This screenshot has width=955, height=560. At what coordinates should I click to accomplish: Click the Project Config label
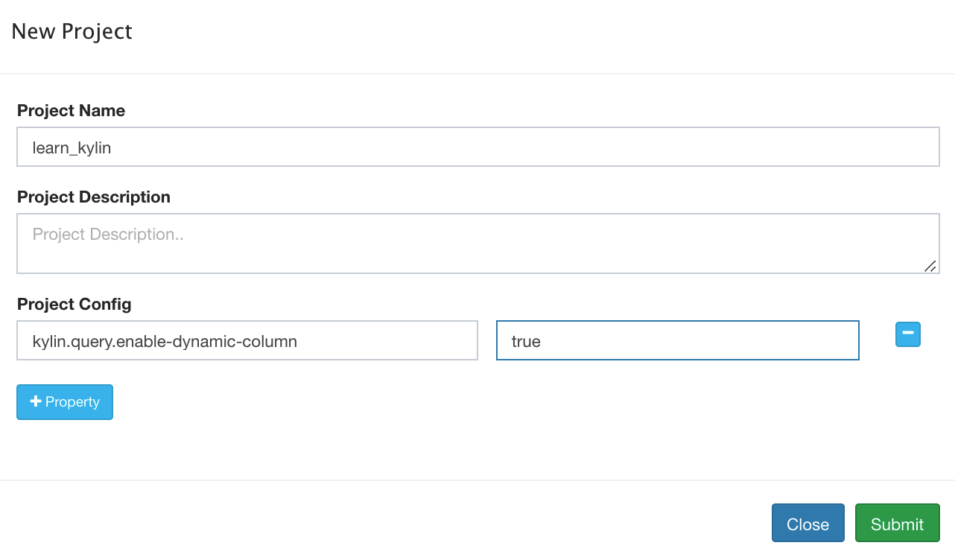coord(74,305)
